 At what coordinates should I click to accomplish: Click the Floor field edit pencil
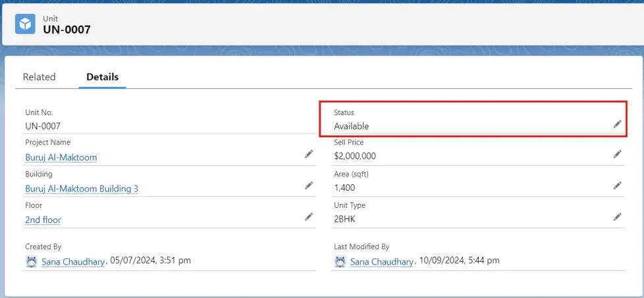pos(309,216)
